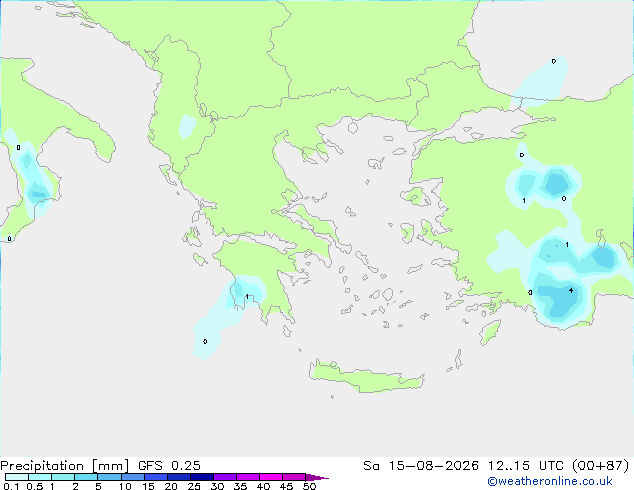Click the '25' legend scale label

[194, 486]
